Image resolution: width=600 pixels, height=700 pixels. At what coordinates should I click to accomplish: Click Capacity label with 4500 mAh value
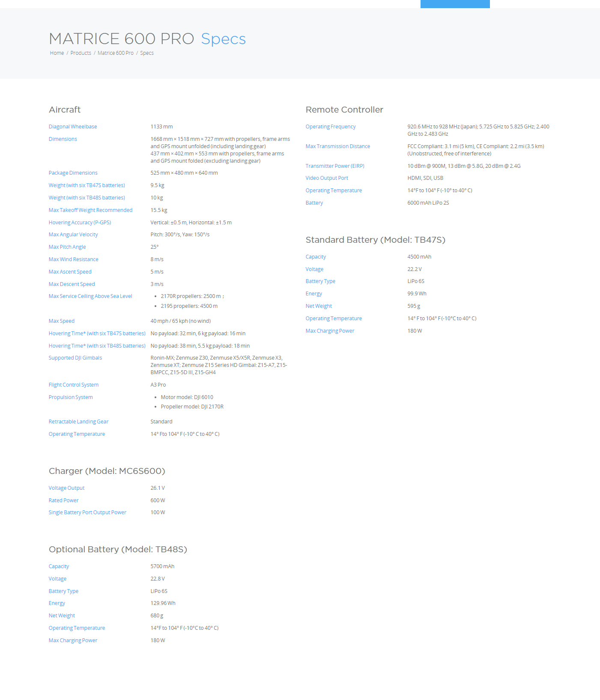[x=316, y=257]
